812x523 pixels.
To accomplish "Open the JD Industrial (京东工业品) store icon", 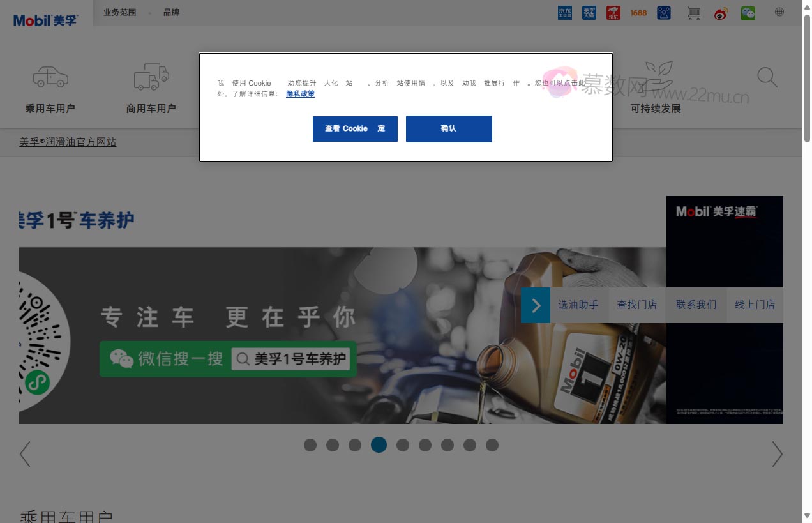I will [x=564, y=13].
